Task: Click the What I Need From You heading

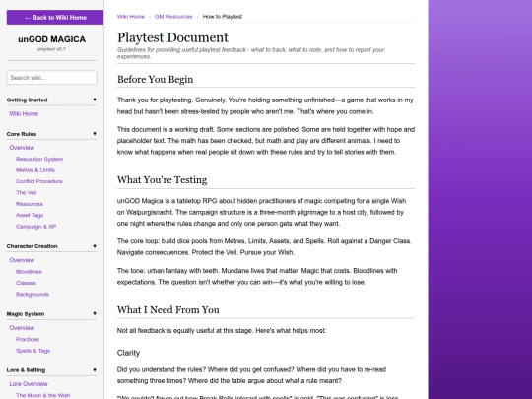Action: [x=167, y=309]
